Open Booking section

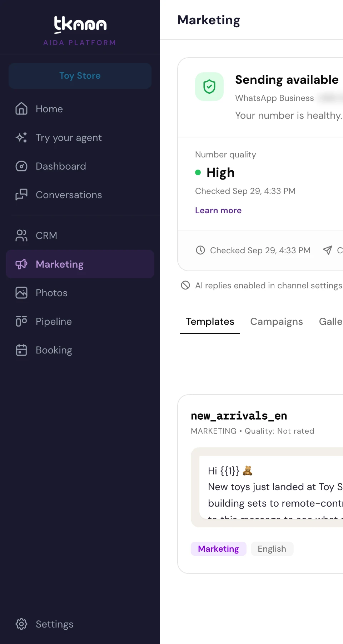(x=80, y=350)
